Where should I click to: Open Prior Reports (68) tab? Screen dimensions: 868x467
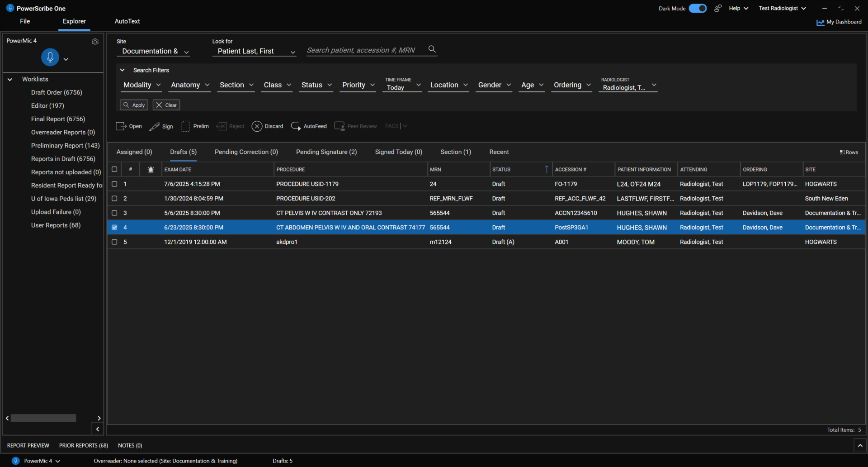(84, 446)
